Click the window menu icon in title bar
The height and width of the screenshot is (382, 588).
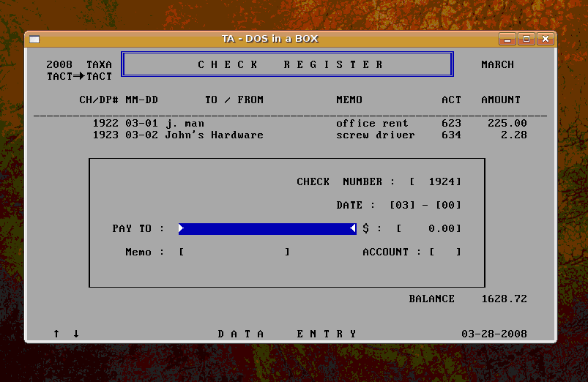tap(34, 40)
